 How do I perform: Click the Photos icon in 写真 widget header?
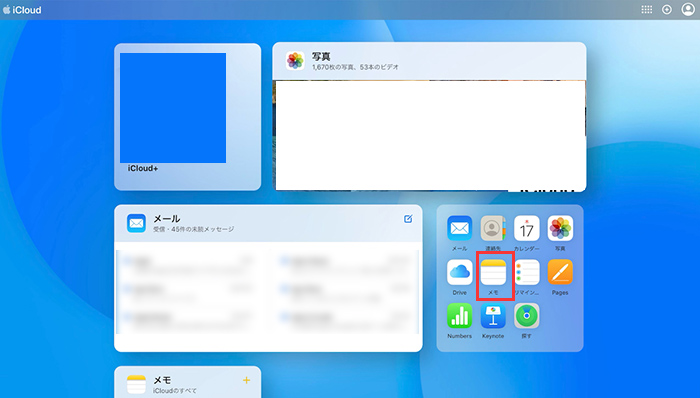[x=295, y=61]
